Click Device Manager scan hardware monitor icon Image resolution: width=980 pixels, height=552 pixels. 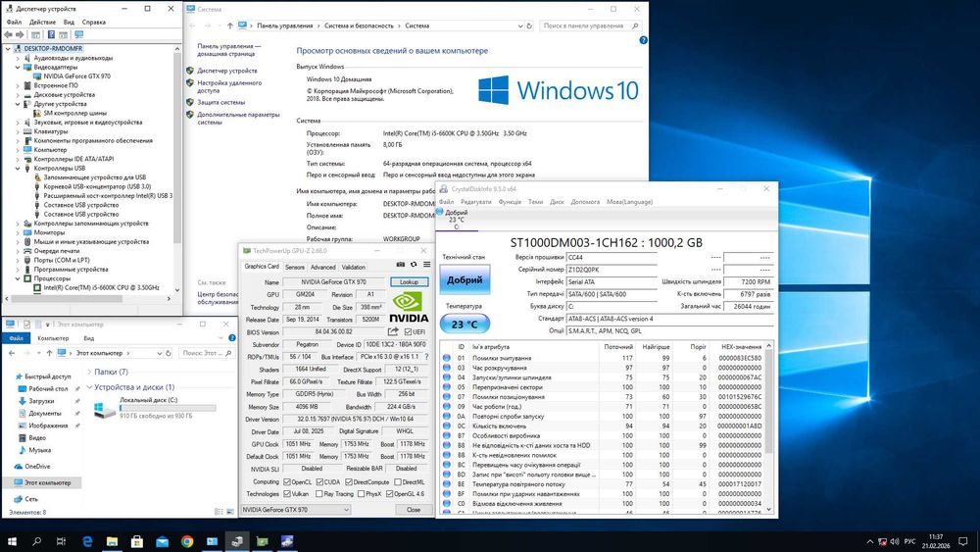click(x=78, y=34)
